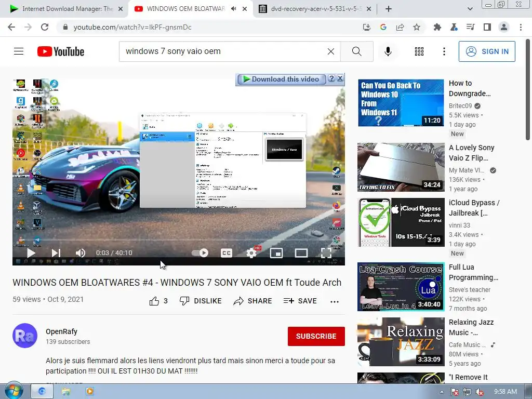Open more actions ellipsis under video
Image resolution: width=532 pixels, height=399 pixels.
click(335, 302)
